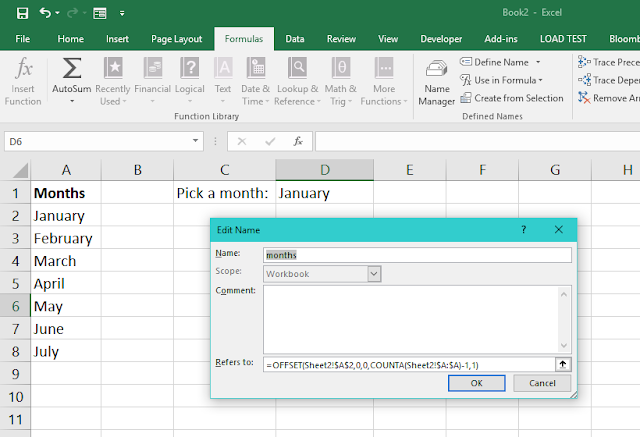Click the Comment box scrollbar down arrow
Image resolution: width=640 pixels, height=437 pixels.
click(564, 346)
